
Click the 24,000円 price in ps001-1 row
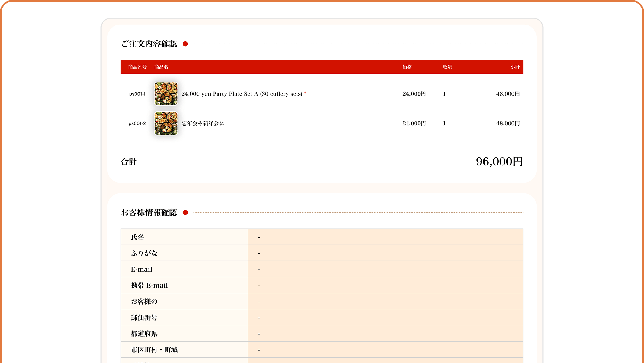point(414,94)
